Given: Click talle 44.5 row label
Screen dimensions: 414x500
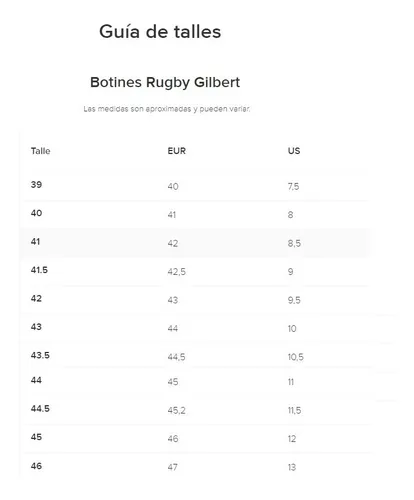Looking at the screenshot, I should tap(40, 409).
